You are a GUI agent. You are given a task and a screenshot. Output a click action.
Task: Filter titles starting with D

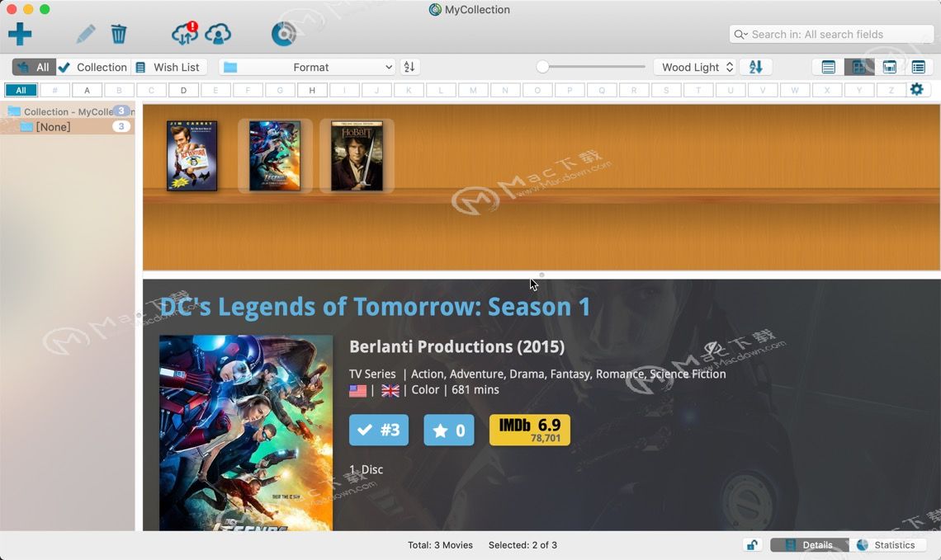183,90
